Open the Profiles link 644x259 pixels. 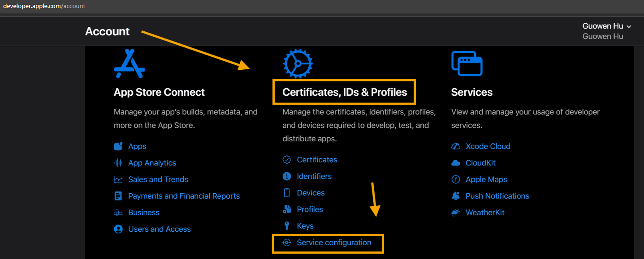point(310,209)
